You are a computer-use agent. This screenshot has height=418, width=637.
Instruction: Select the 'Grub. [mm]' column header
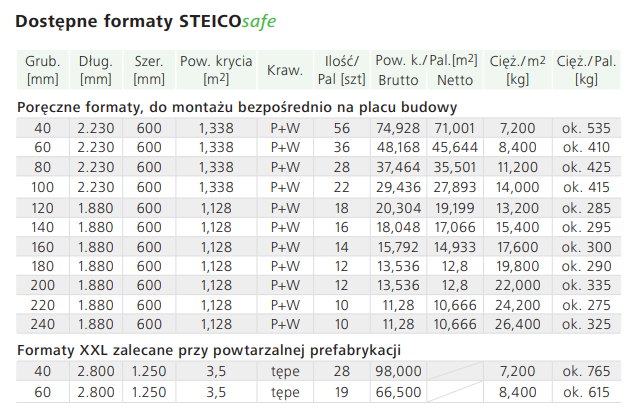[42, 70]
